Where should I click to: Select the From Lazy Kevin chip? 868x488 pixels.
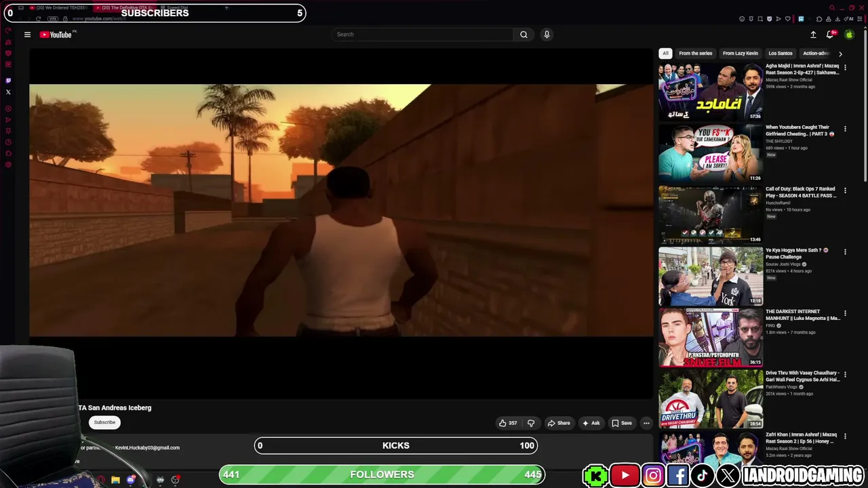point(741,54)
